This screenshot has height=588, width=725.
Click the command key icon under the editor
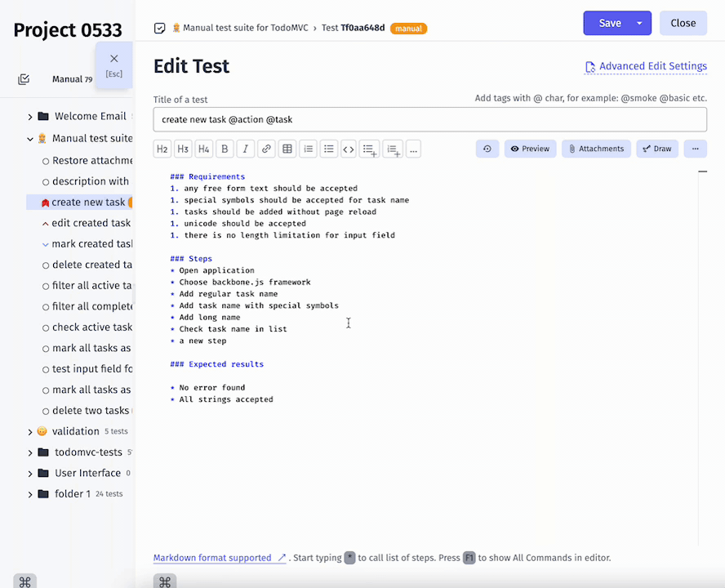165,581
